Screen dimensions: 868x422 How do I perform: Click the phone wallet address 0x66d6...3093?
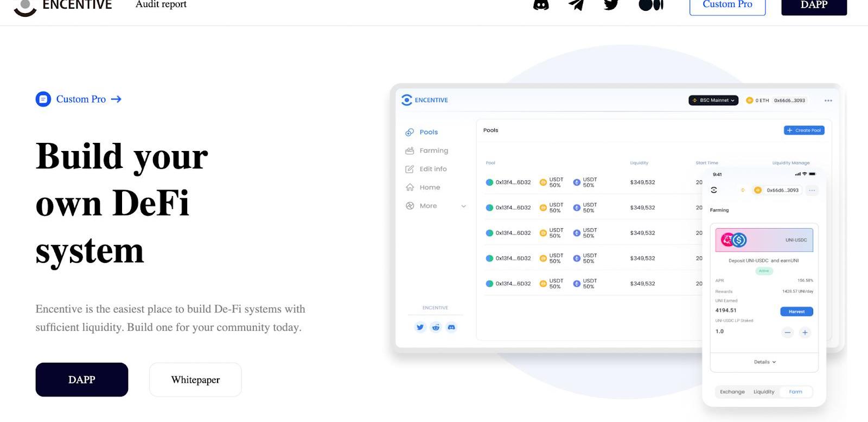coord(782,190)
